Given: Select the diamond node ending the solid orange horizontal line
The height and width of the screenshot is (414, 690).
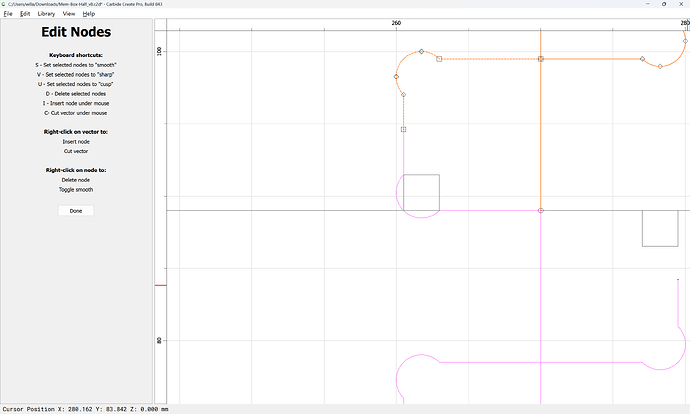Looking at the screenshot, I should tap(642, 59).
